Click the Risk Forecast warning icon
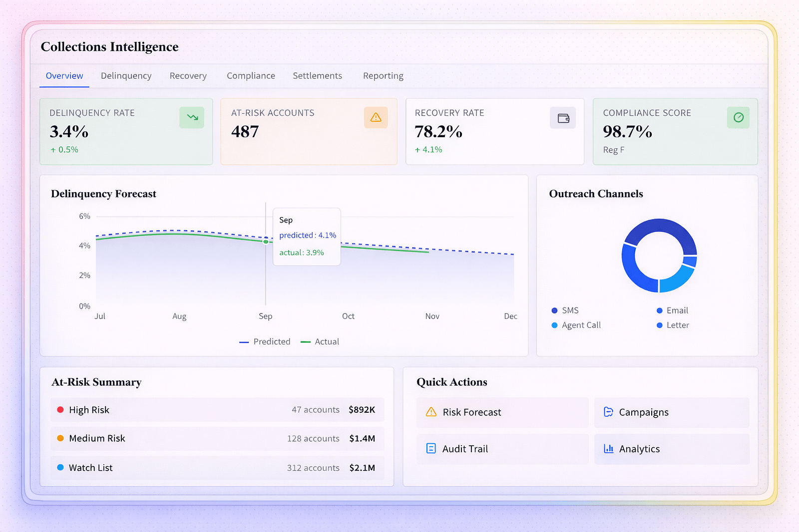Viewport: 799px width, 532px height. pyautogui.click(x=431, y=412)
